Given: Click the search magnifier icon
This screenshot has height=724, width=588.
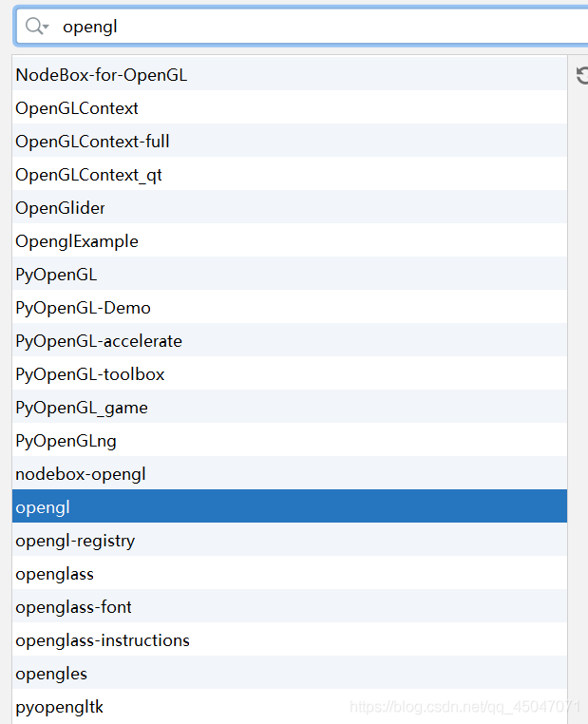Looking at the screenshot, I should click(35, 27).
